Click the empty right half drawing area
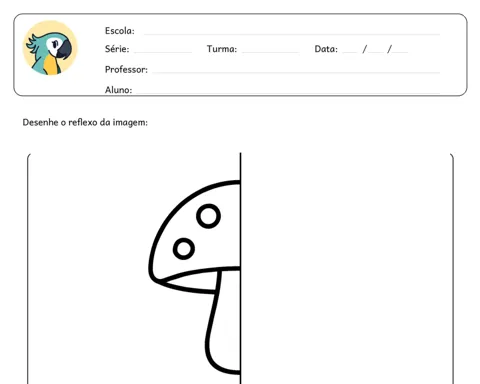 click(347, 268)
